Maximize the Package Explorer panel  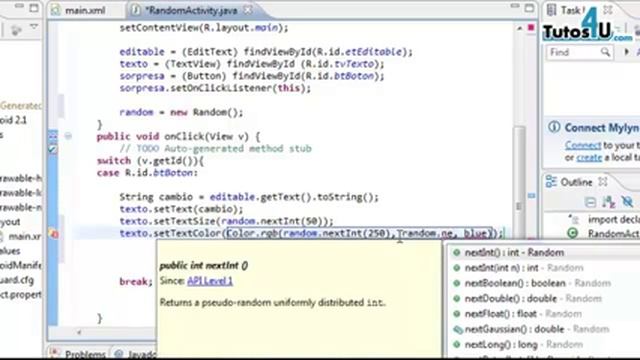34,8
